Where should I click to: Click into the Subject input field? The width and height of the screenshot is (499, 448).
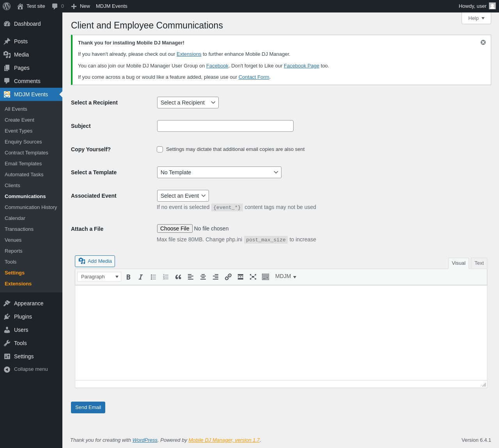click(225, 126)
